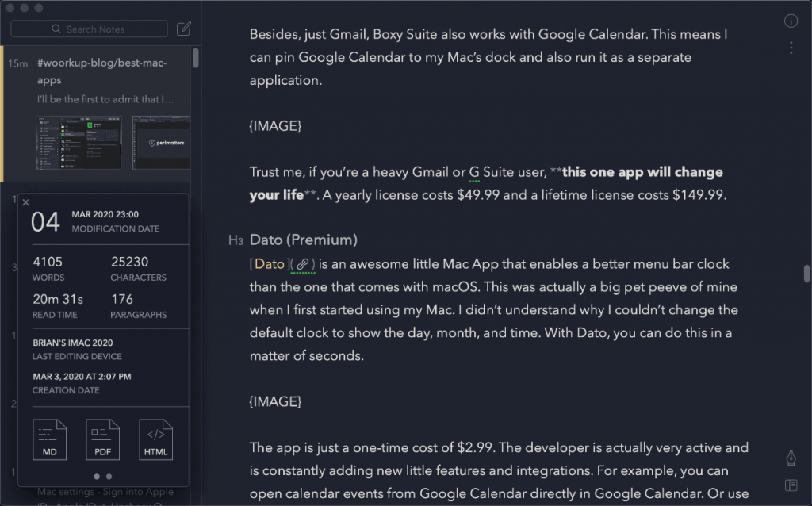Open the #woorkup-blog/best-mac-apps note

click(x=97, y=114)
